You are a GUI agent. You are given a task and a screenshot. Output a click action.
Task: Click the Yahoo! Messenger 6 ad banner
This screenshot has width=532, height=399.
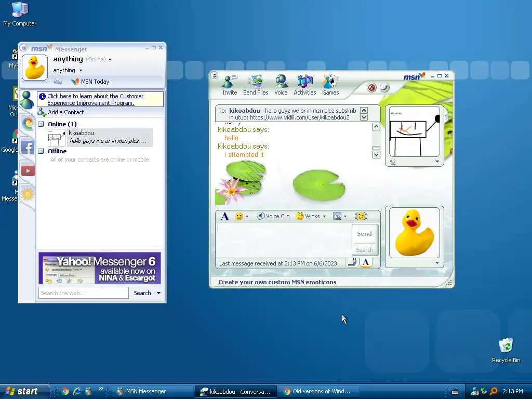pyautogui.click(x=100, y=268)
